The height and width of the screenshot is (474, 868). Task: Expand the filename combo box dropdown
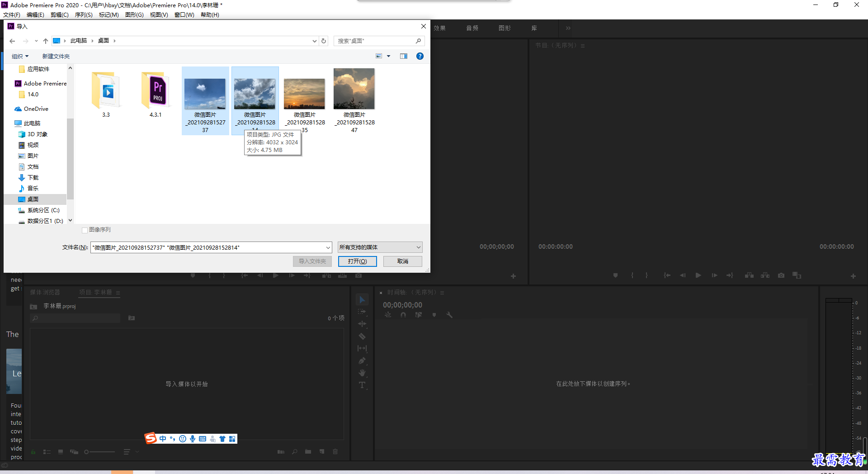(x=328, y=247)
